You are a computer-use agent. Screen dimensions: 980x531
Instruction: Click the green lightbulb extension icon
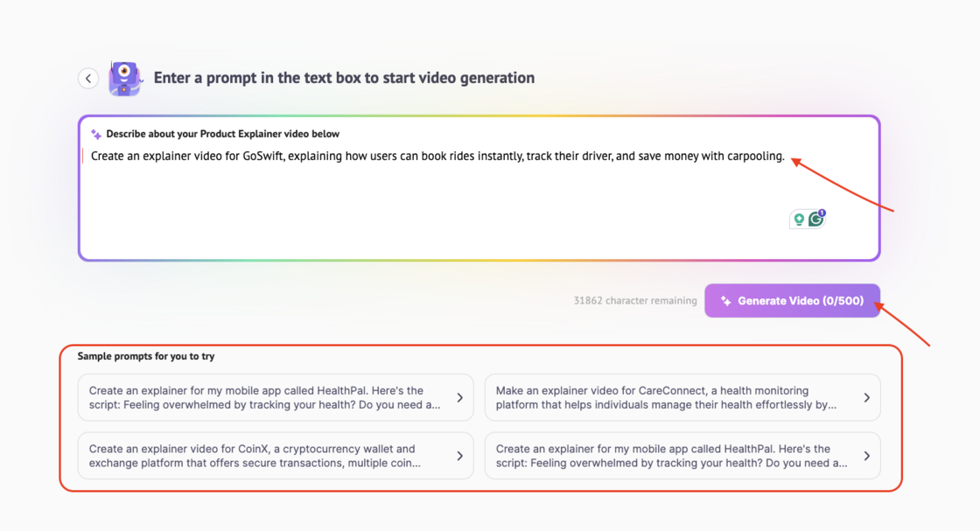point(798,220)
